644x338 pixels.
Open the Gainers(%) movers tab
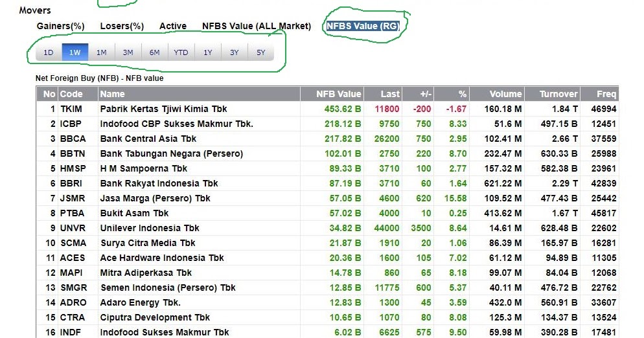(60, 27)
